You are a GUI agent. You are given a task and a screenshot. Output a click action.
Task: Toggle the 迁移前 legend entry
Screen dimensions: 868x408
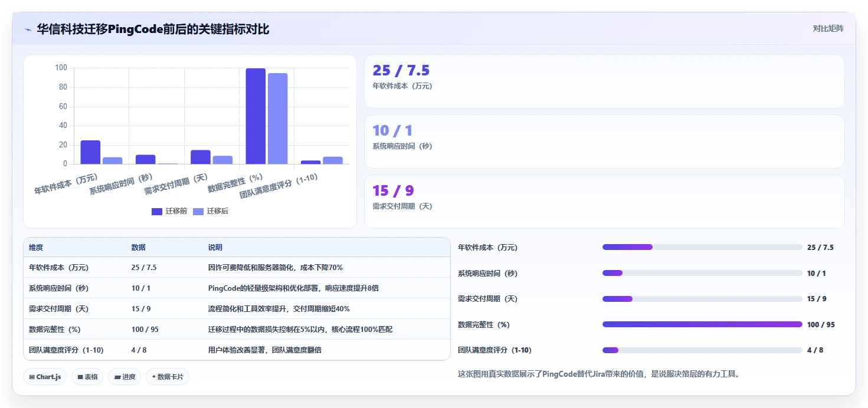point(169,211)
